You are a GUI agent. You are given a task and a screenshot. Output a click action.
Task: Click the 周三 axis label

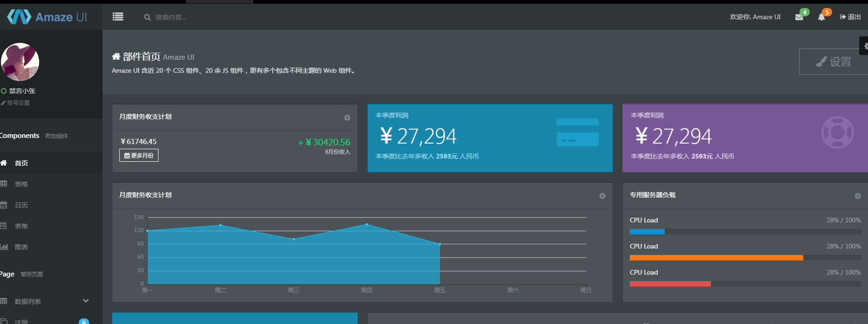point(294,290)
